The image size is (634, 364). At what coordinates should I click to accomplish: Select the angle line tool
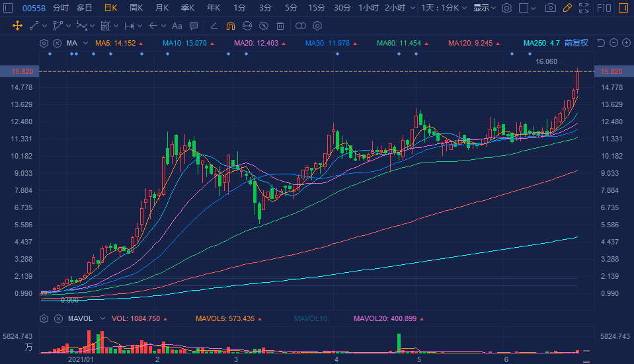point(214,26)
